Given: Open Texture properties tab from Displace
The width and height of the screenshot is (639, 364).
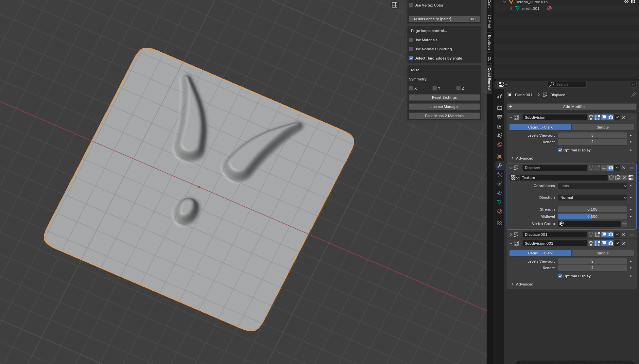Looking at the screenshot, I should [x=631, y=178].
